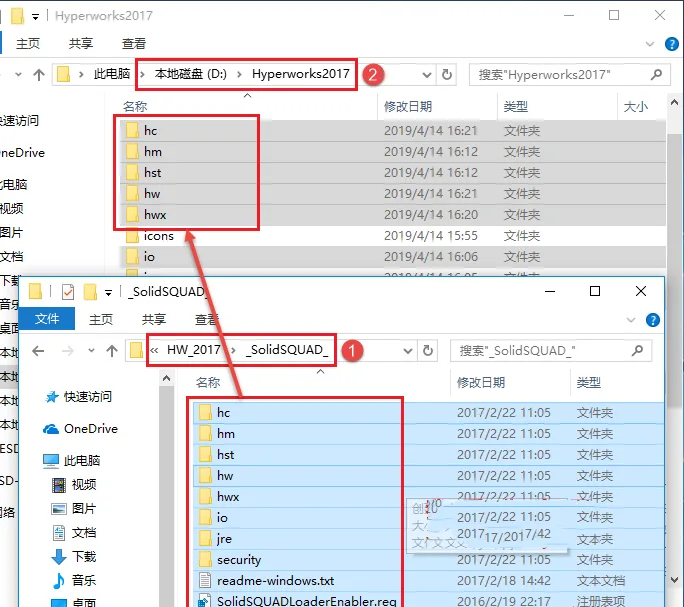Click refresh button in Hyperworks2017 address bar

tap(447, 75)
